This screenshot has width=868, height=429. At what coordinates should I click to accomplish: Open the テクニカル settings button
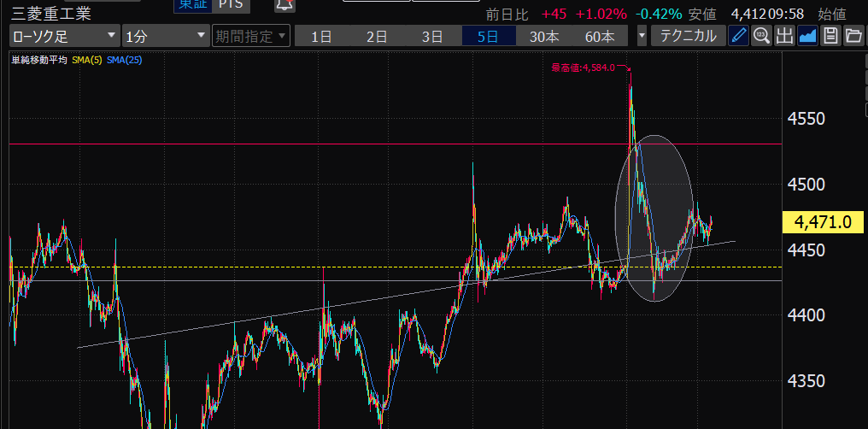pyautogui.click(x=689, y=36)
